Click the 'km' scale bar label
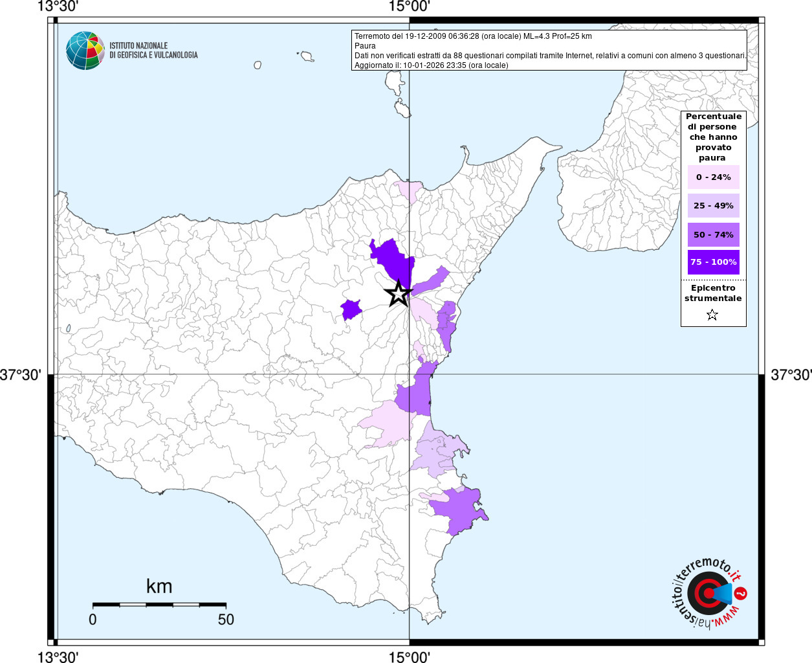The image size is (812, 663). click(x=159, y=586)
